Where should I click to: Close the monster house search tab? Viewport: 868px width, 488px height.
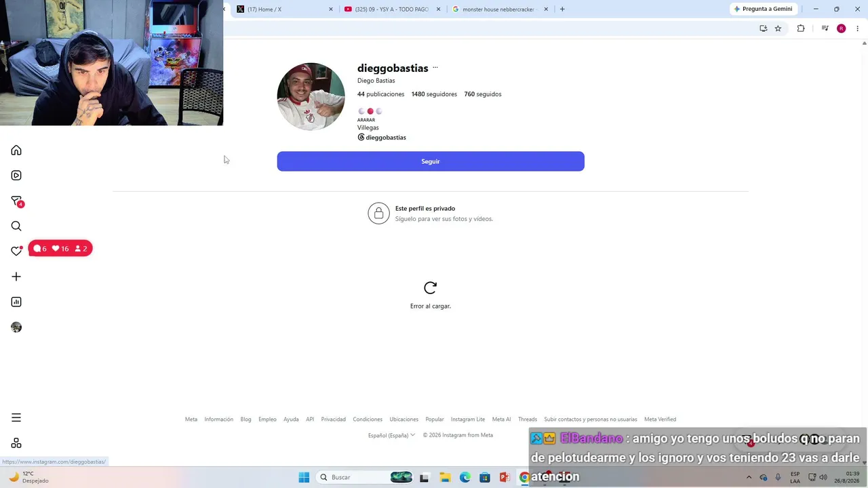546,9
